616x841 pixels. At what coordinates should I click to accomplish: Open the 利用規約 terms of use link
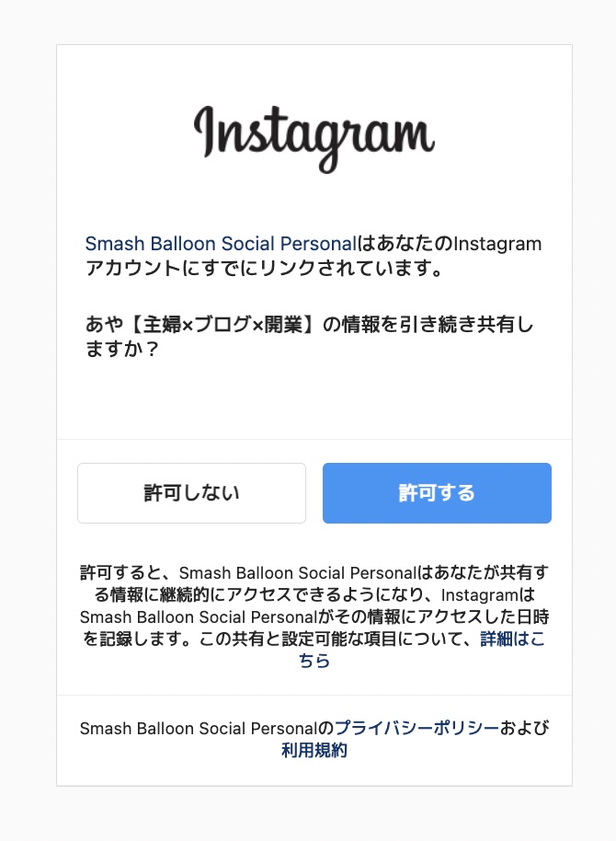tap(314, 750)
